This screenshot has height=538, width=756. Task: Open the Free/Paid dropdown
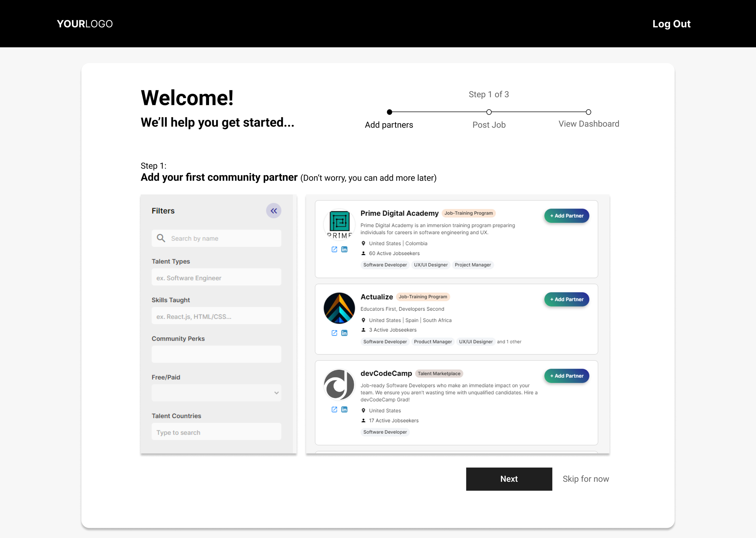pyautogui.click(x=216, y=393)
